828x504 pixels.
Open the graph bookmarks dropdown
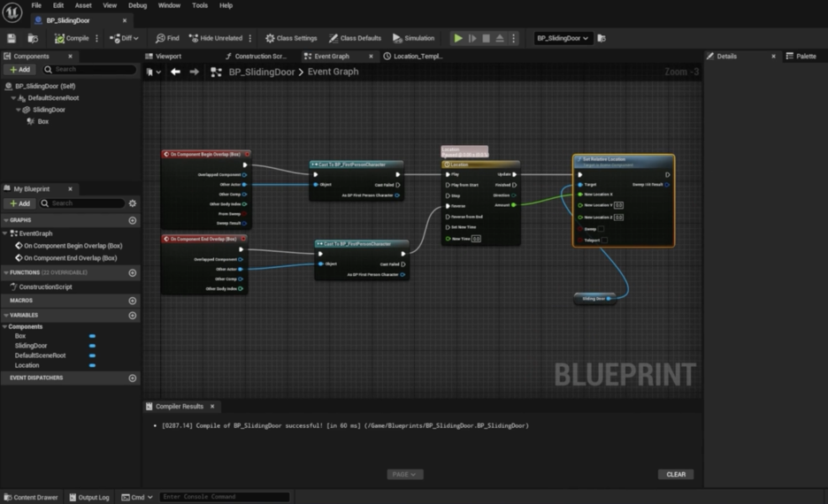coord(154,72)
